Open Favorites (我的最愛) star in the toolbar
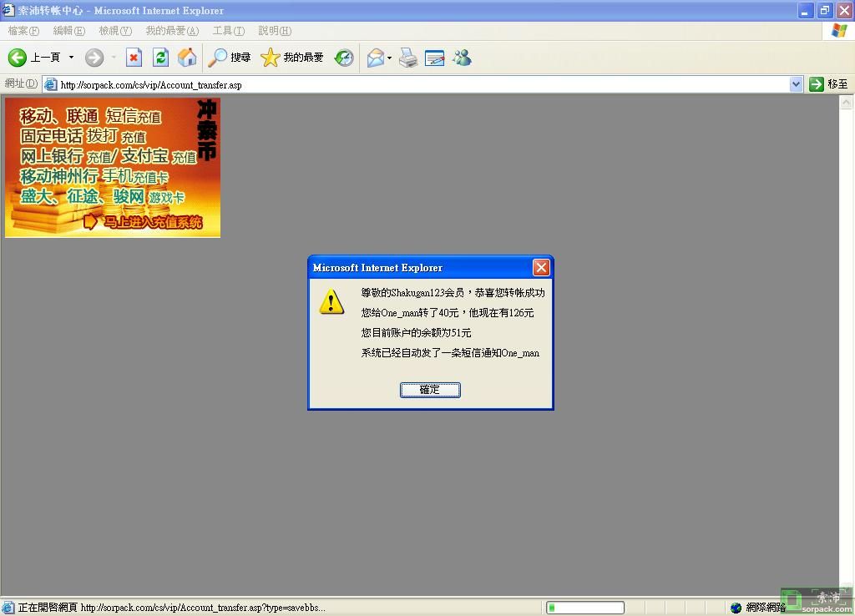Screen dimensions: 855x616 coord(292,58)
